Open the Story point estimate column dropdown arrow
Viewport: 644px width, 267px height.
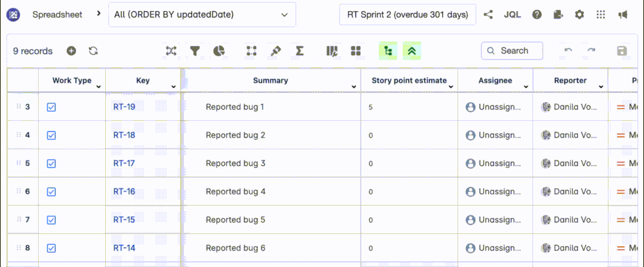[x=451, y=87]
